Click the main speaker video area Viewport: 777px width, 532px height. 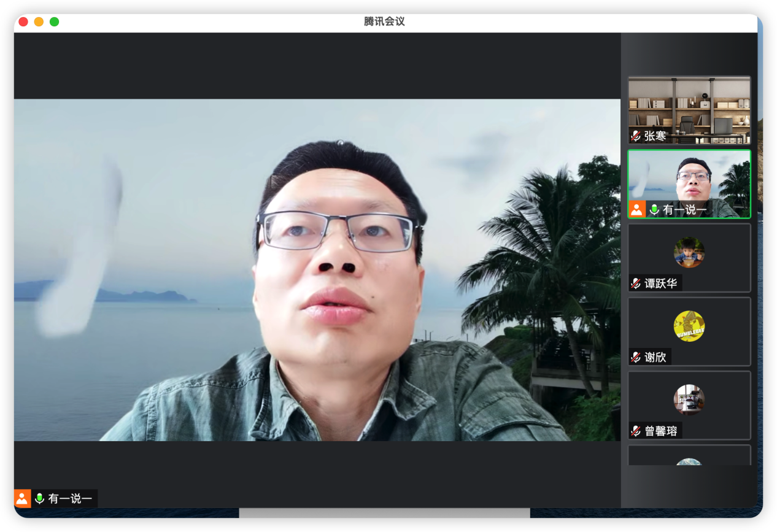tap(317, 270)
